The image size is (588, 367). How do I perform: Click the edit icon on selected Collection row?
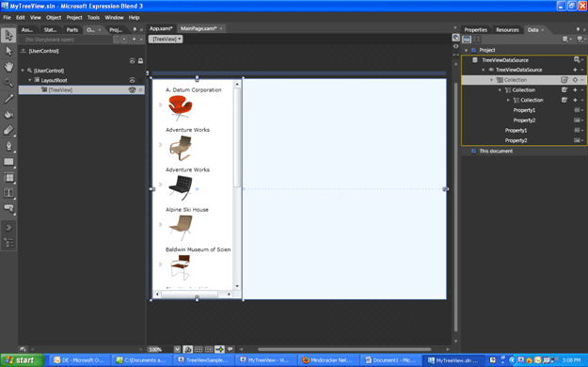(564, 80)
